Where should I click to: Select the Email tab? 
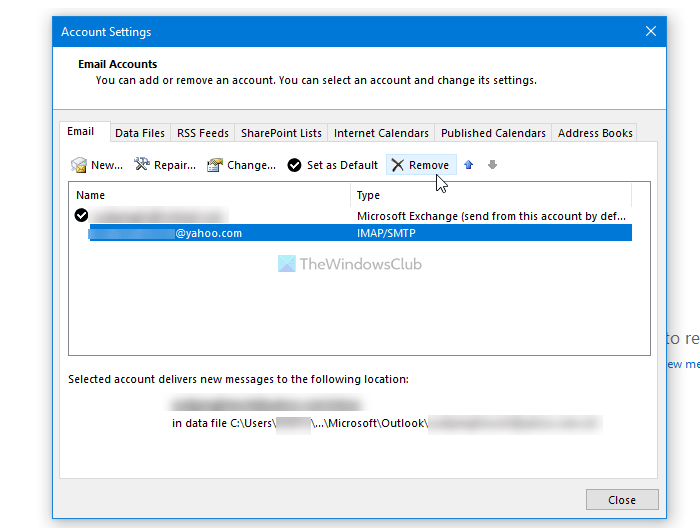(81, 132)
